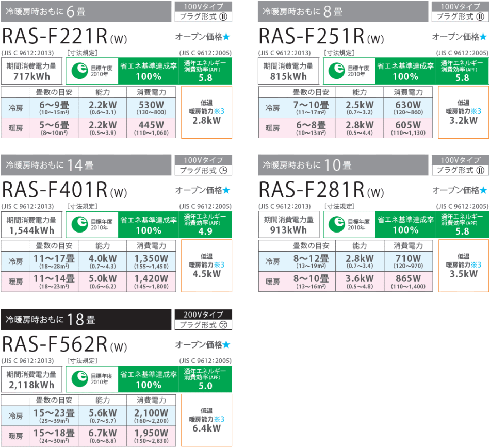Select the RAS-F401R model name
Image resolution: width=490 pixels, height=448 pixels.
coord(64,190)
